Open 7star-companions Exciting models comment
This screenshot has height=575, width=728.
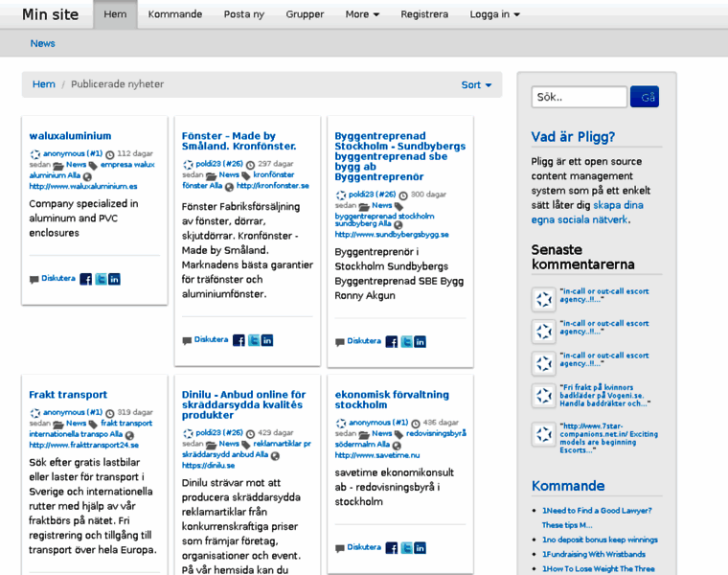[x=608, y=438]
